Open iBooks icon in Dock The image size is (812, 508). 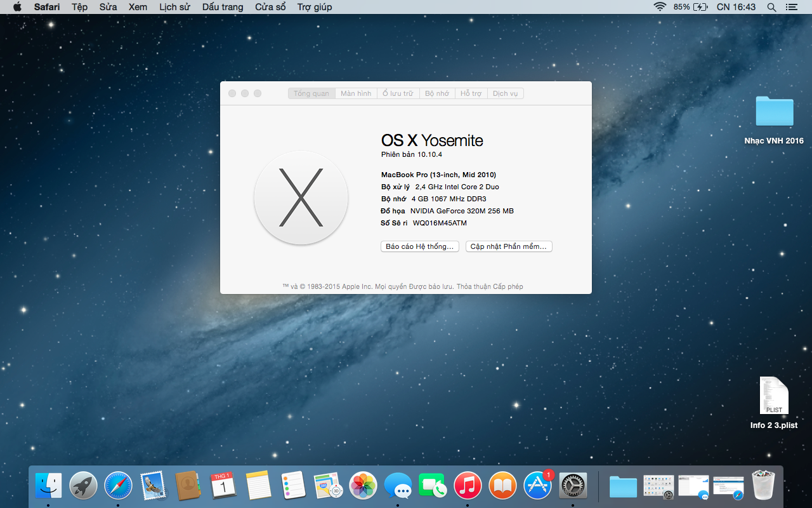(502, 486)
